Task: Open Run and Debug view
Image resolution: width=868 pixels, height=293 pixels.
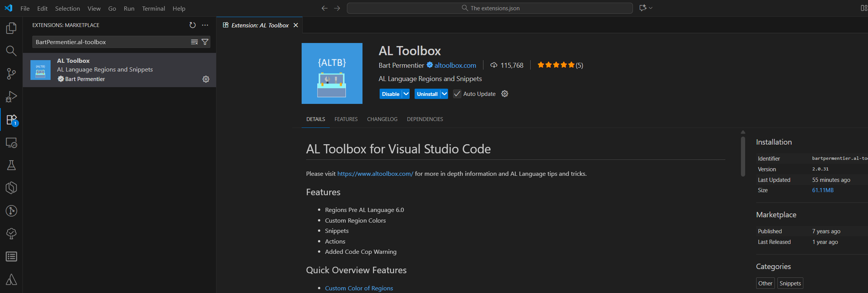Action: [x=11, y=97]
